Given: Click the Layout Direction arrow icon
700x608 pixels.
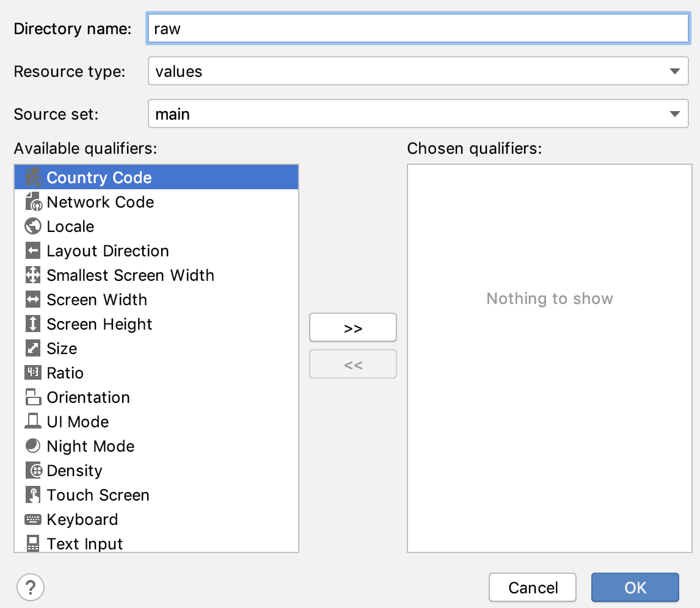Looking at the screenshot, I should tap(33, 251).
